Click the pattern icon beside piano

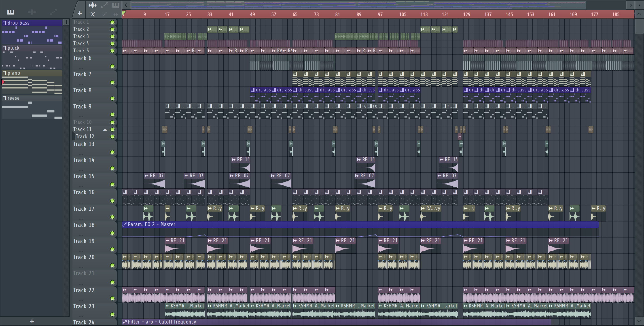tap(4, 73)
